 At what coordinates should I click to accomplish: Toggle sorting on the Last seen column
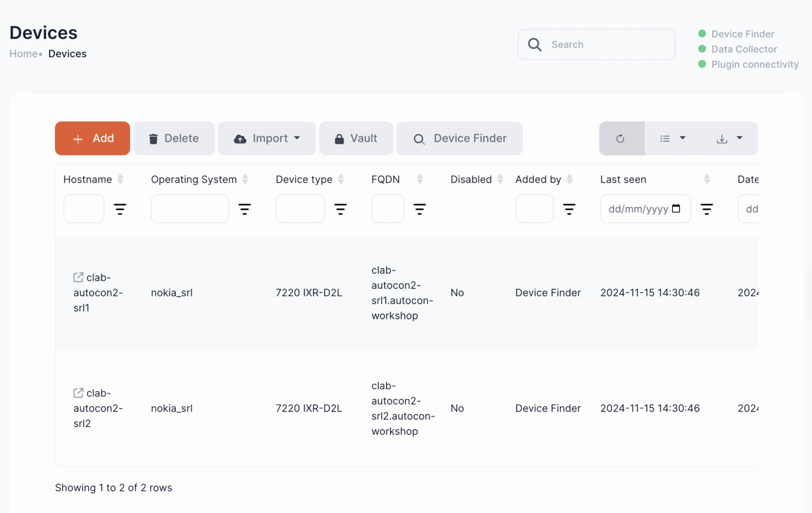(708, 179)
